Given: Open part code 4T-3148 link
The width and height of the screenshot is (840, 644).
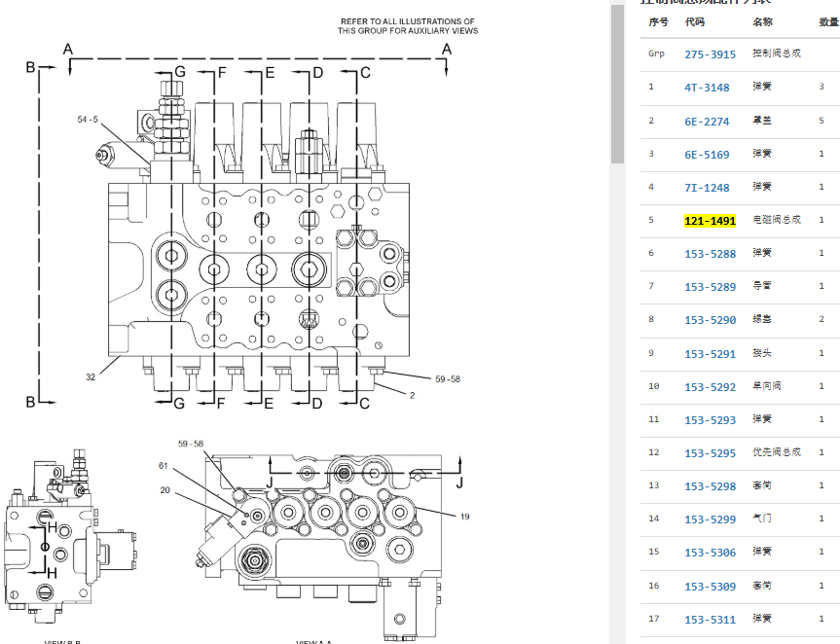Looking at the screenshot, I should [707, 88].
